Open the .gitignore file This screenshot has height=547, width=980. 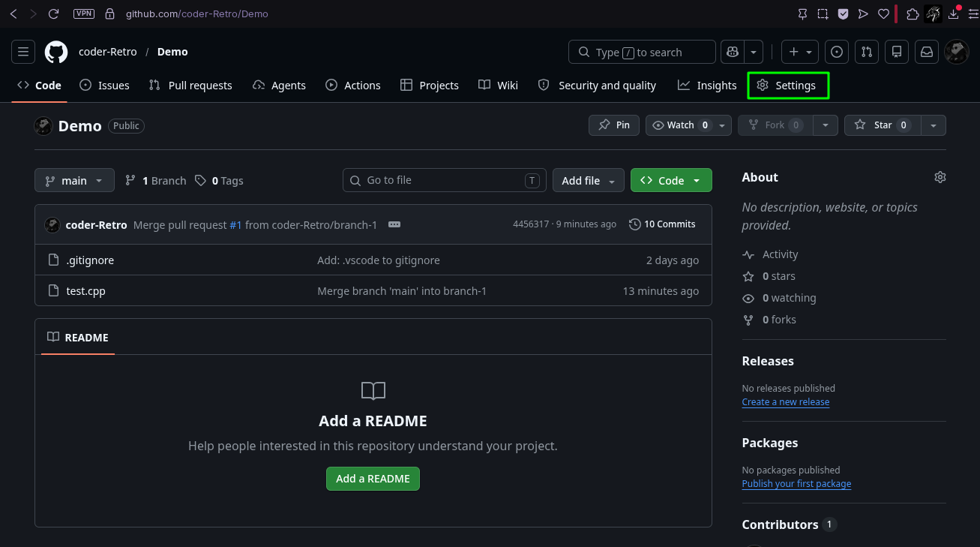tap(90, 260)
